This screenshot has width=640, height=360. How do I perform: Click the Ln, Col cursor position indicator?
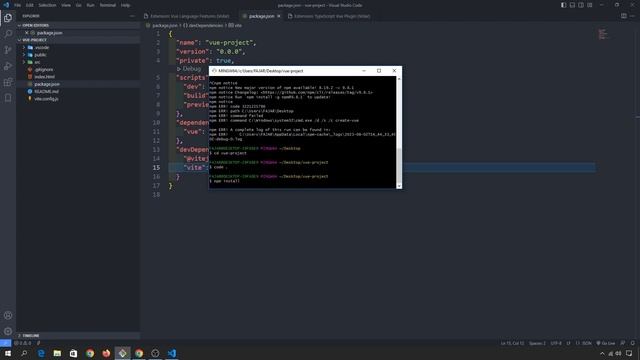pyautogui.click(x=512, y=343)
